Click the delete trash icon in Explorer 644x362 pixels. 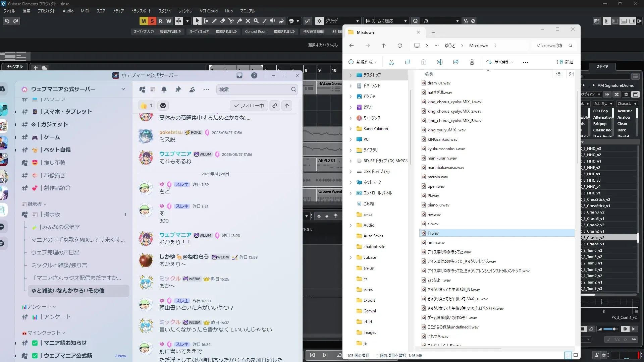472,62
